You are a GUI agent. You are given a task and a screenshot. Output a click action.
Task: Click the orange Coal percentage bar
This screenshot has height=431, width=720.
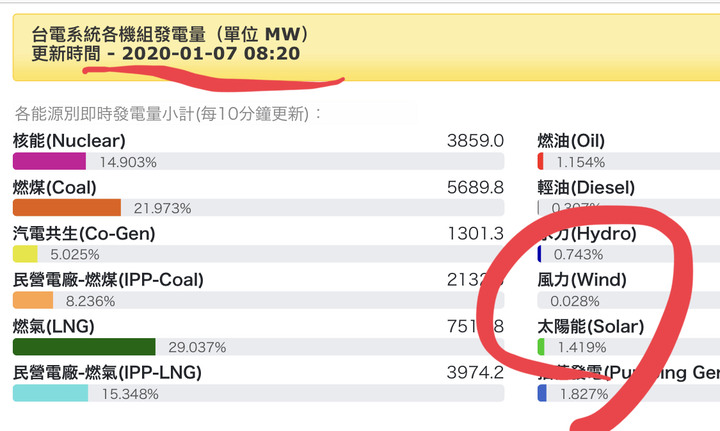pyautogui.click(x=67, y=208)
